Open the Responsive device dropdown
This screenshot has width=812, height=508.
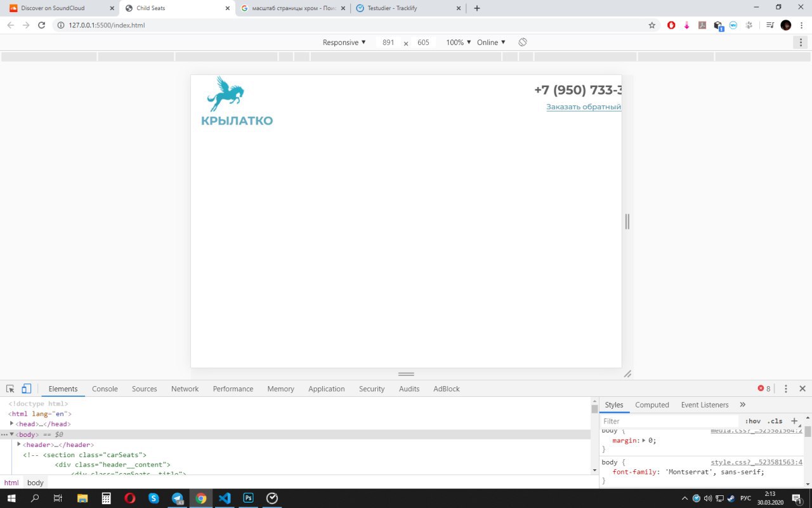point(344,43)
